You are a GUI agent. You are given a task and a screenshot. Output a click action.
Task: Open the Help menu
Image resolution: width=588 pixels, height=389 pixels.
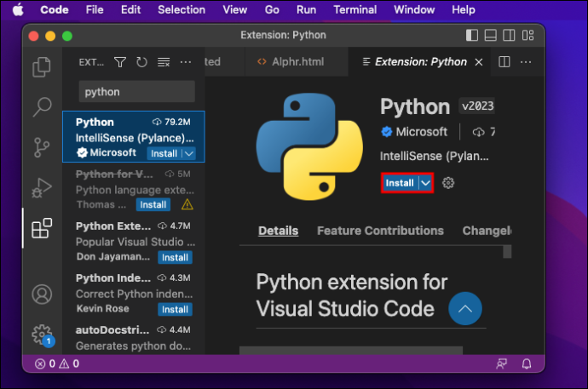point(464,9)
